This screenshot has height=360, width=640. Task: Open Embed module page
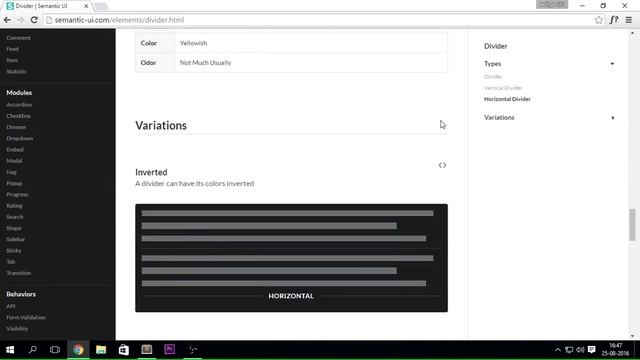click(x=15, y=150)
